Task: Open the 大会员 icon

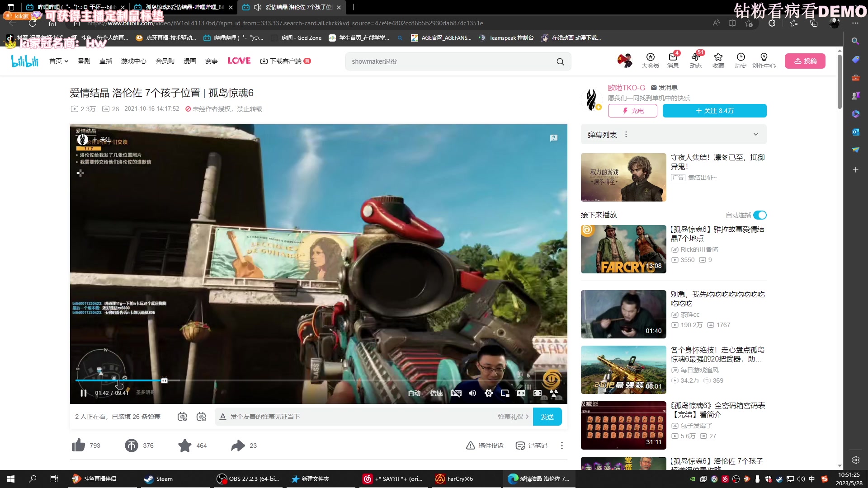Action: (x=650, y=61)
